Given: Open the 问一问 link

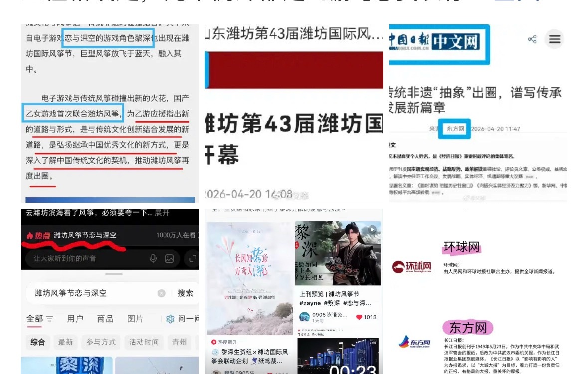Looking at the screenshot, I should (188, 319).
